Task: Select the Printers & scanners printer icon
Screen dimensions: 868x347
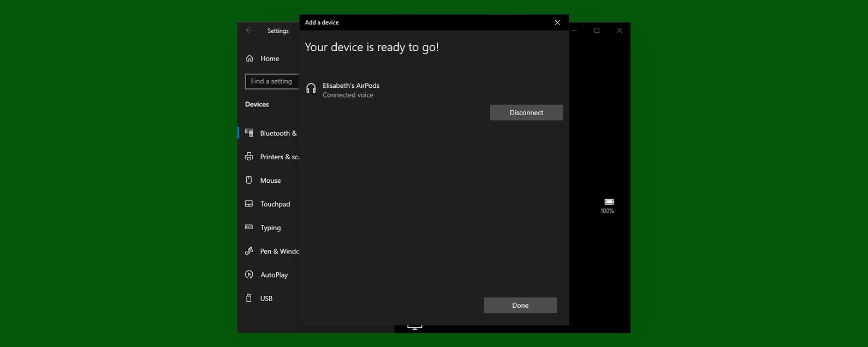Action: point(249,157)
